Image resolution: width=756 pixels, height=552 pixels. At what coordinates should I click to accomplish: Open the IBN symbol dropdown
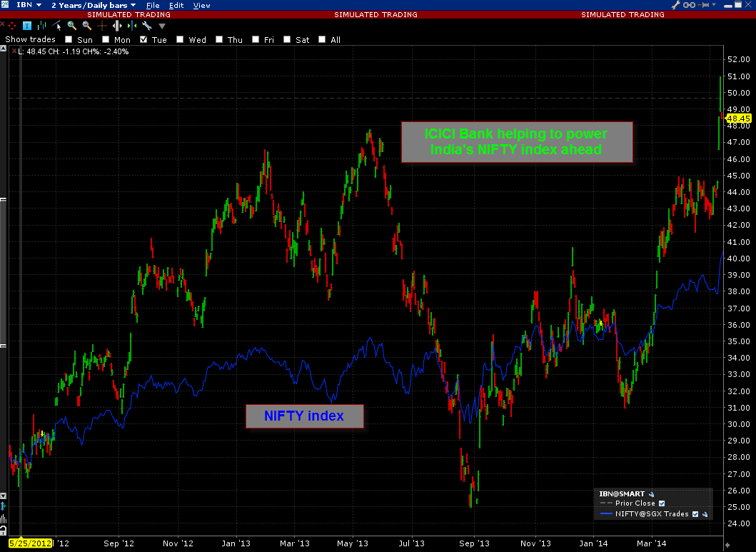coord(29,5)
